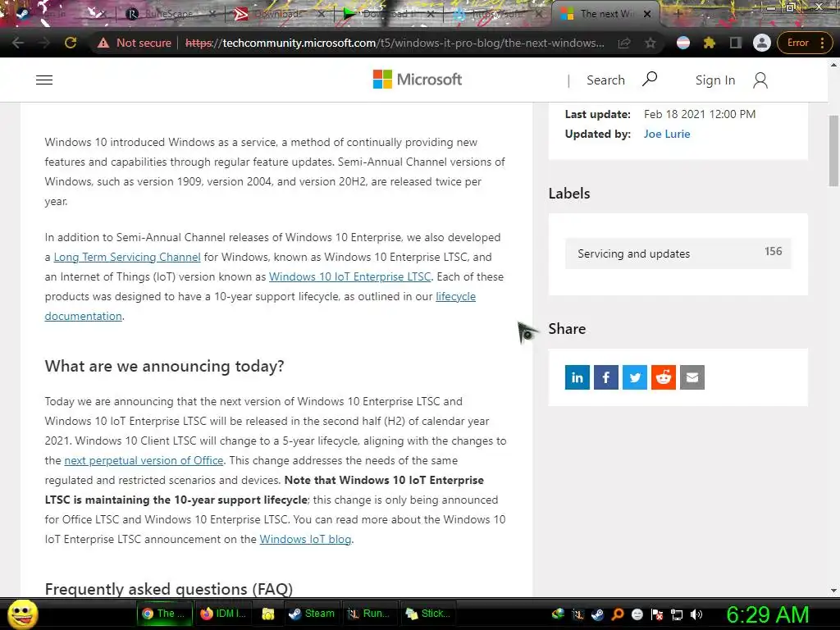This screenshot has height=630, width=840.
Task: Click the volume speaker tray icon
Action: tap(696, 614)
